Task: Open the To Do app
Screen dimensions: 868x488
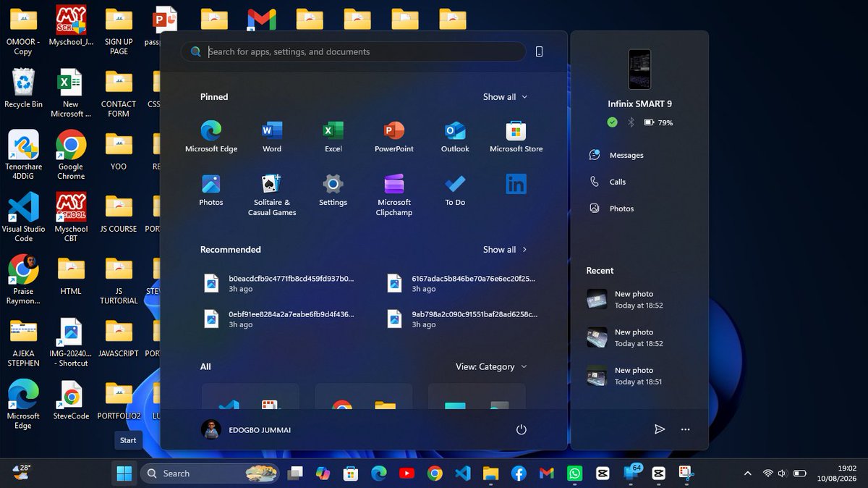Action: pyautogui.click(x=455, y=190)
